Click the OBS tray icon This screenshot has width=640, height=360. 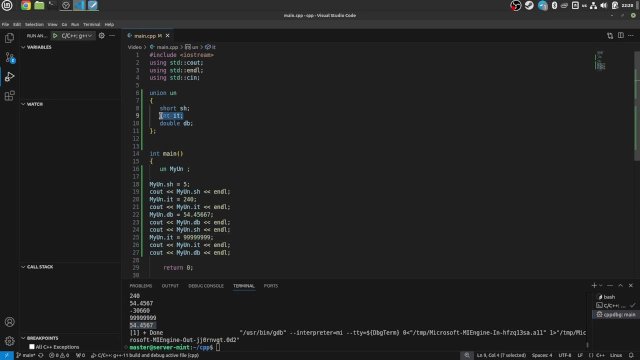coord(516,5)
